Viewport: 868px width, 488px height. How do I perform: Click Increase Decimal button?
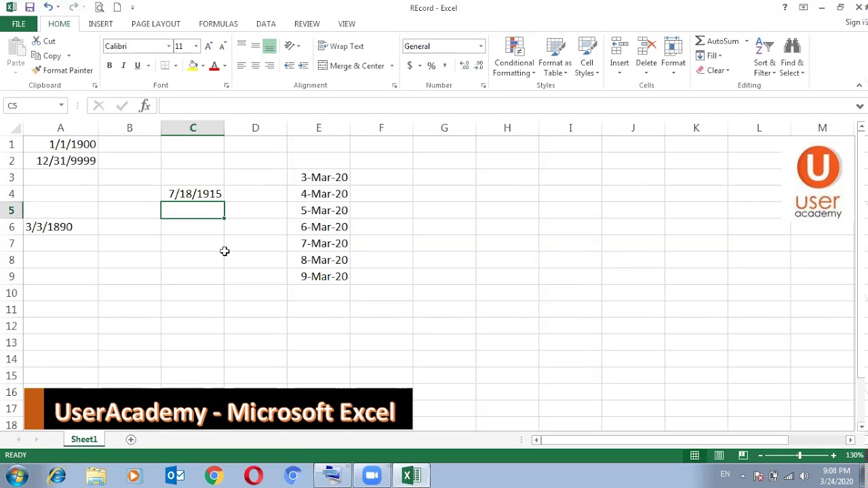(x=464, y=66)
